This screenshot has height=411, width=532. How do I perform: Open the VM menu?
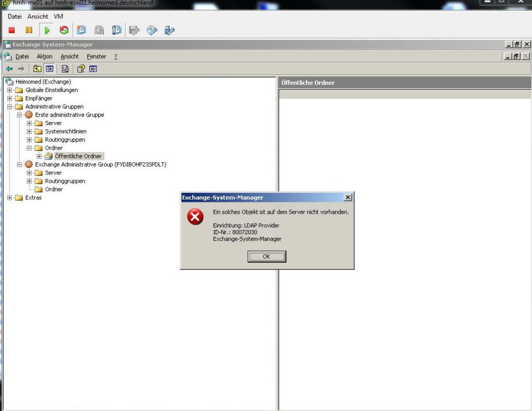(x=58, y=16)
